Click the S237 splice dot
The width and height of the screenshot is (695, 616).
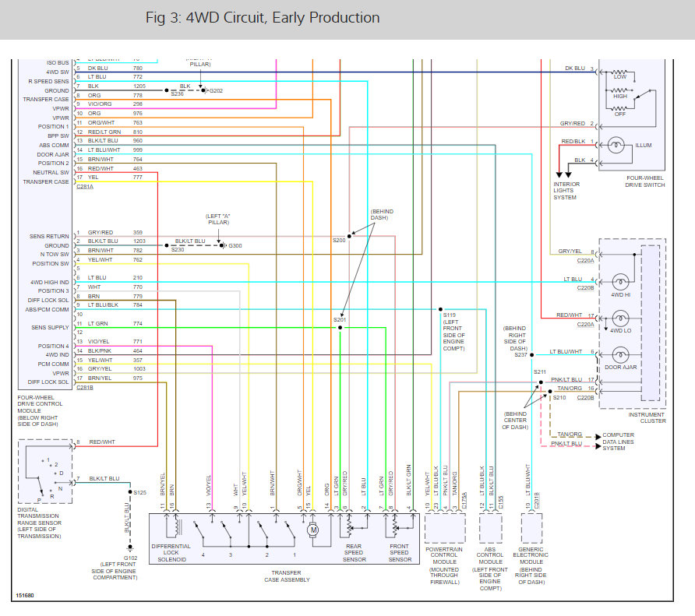tap(532, 354)
